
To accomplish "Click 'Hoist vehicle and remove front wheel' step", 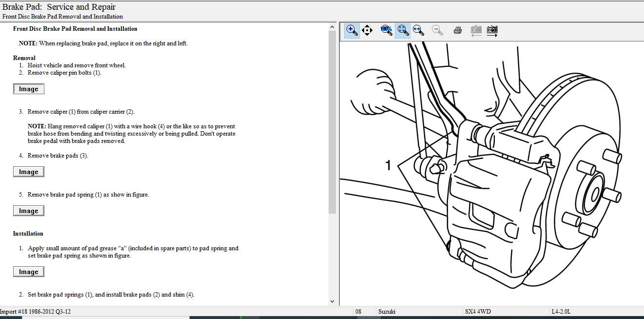I will tap(77, 65).
